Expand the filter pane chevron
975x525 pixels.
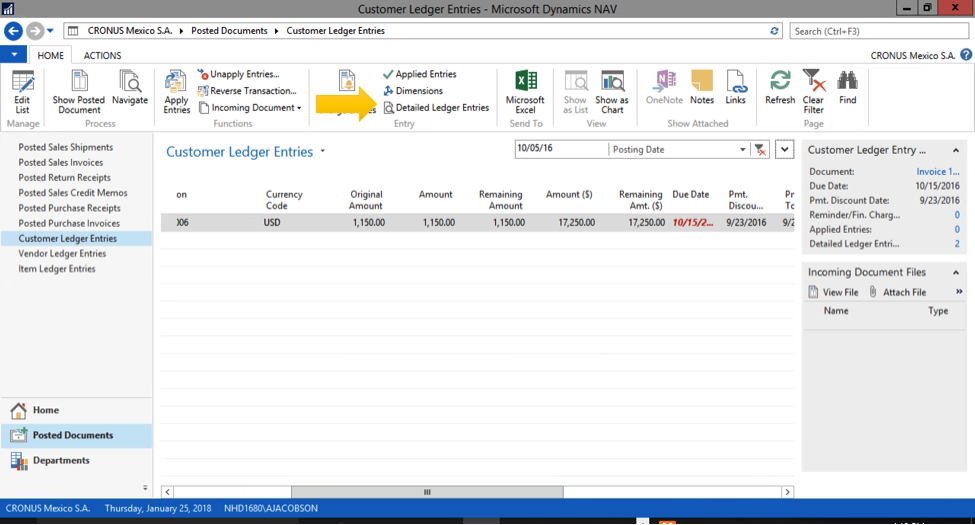pos(785,150)
